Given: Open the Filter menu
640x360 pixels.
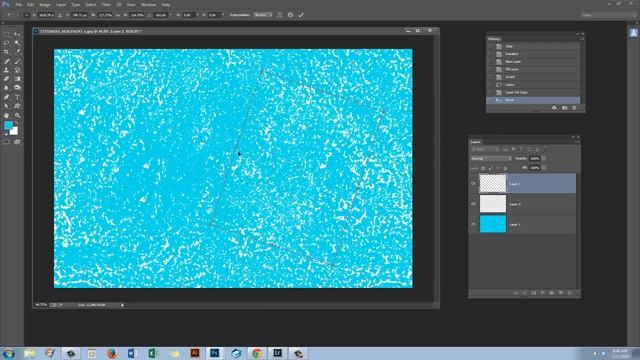Looking at the screenshot, I should point(106,4).
